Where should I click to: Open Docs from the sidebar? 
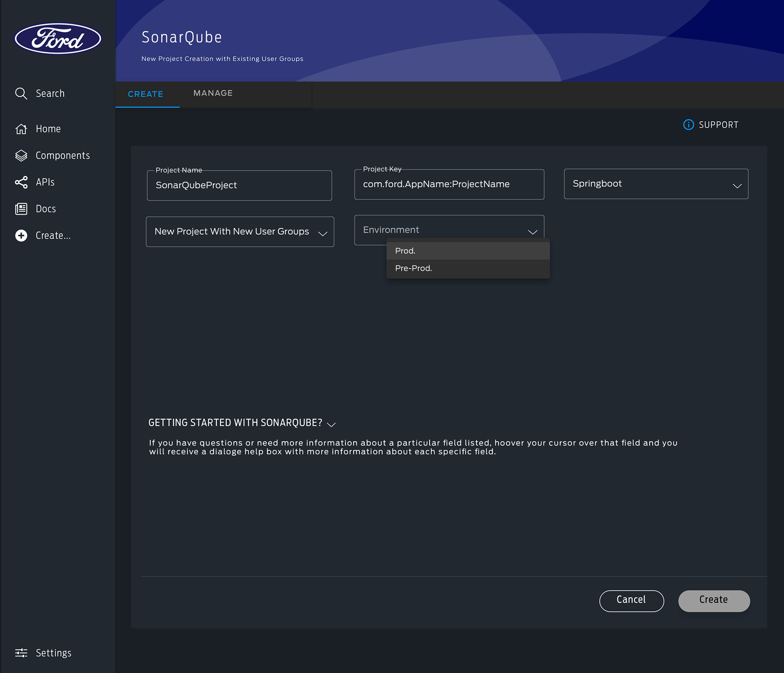pos(36,209)
